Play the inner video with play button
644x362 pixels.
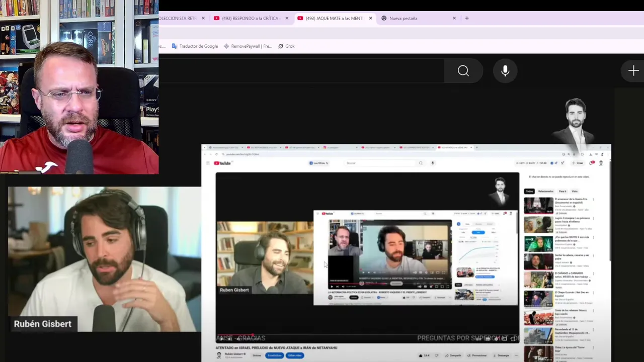[222, 338]
